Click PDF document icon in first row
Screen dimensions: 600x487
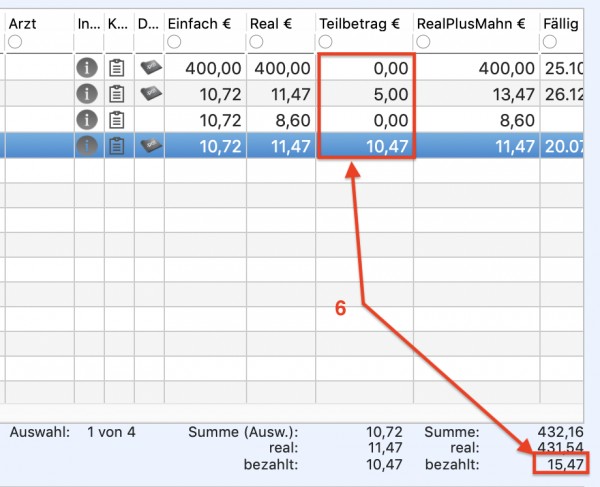point(151,67)
